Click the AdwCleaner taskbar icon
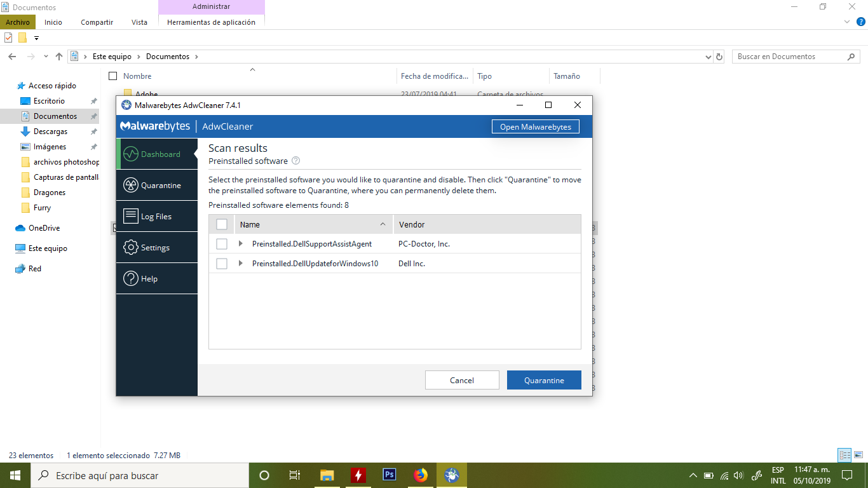The height and width of the screenshot is (488, 868). click(x=452, y=475)
